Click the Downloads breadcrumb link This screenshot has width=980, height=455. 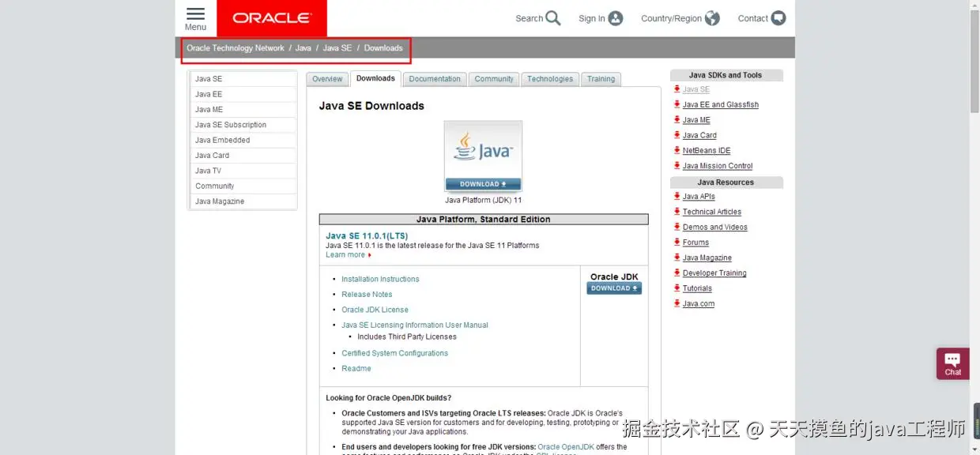pyautogui.click(x=383, y=48)
